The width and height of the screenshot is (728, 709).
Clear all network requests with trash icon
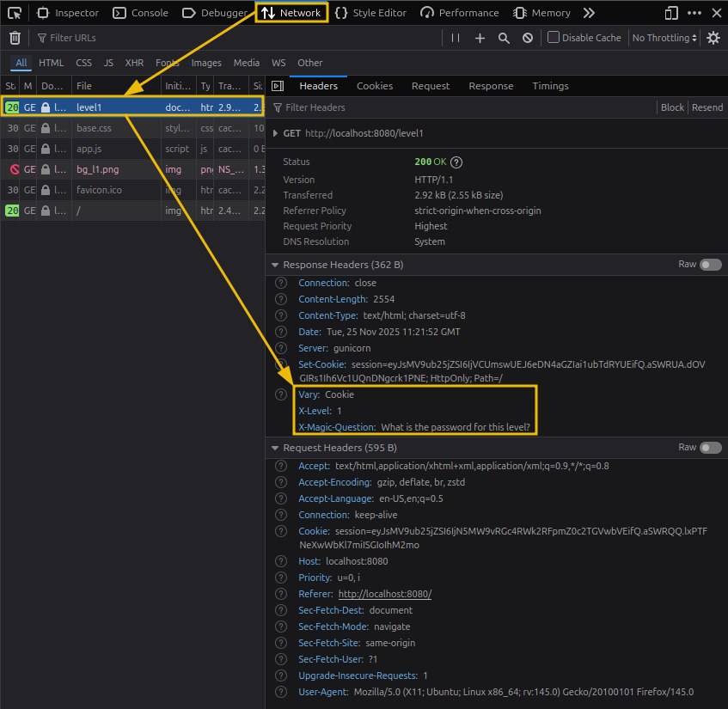click(14, 37)
